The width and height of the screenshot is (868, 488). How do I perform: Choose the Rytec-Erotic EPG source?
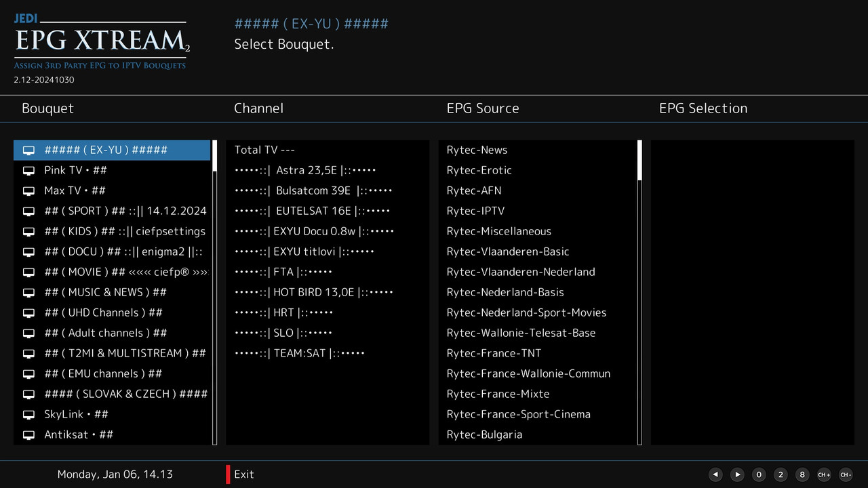[537, 170]
